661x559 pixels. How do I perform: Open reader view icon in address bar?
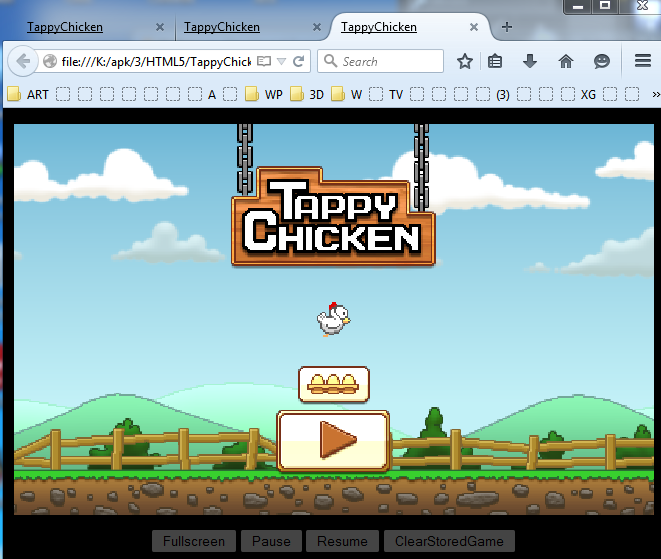click(x=264, y=62)
